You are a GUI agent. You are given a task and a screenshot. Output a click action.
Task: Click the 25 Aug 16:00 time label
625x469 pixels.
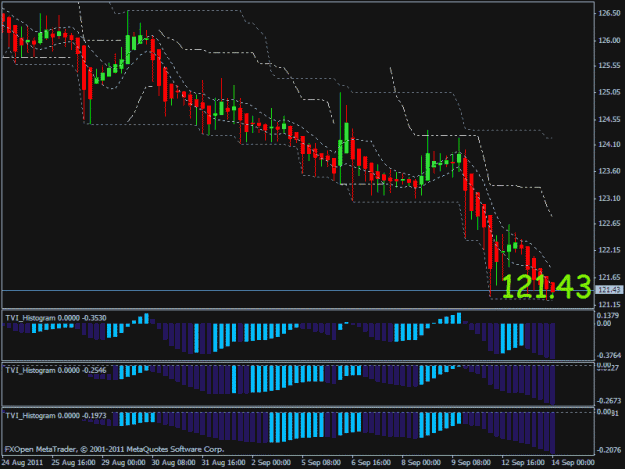[x=73, y=462]
